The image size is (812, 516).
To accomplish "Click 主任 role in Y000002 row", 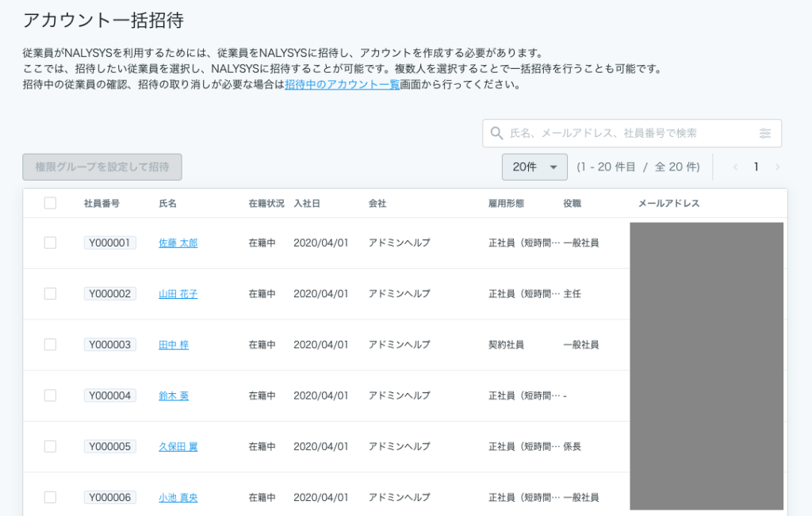I will 573,293.
